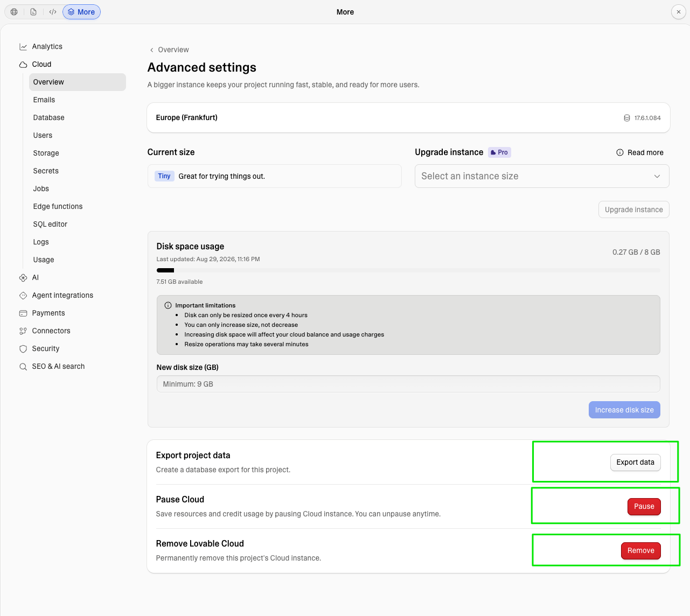Click the database version icon beside 17.6.1.084

click(627, 118)
